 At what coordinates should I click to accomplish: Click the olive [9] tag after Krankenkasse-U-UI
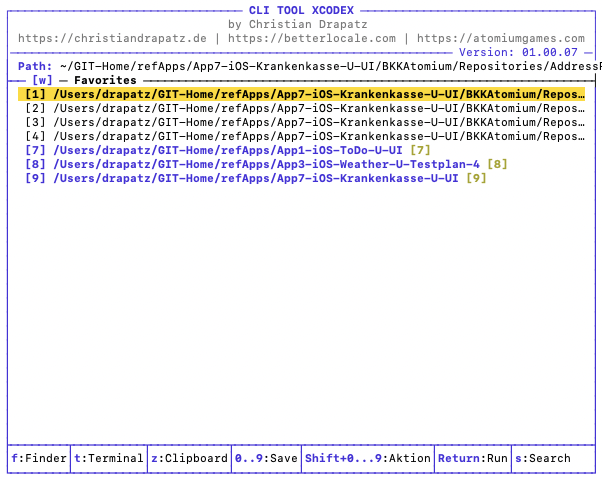476,178
